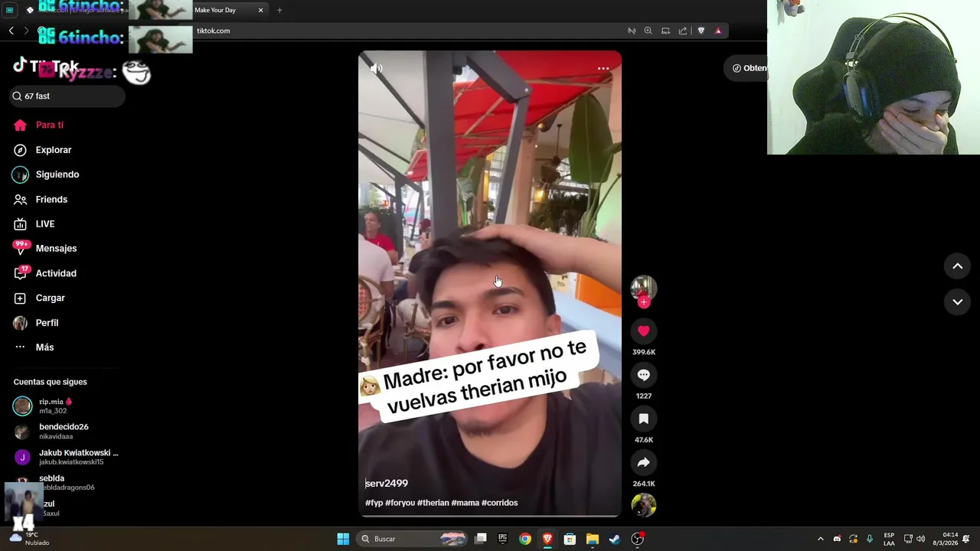980x551 pixels.
Task: Click the zoom magnifier in the address bar
Action: point(648,31)
